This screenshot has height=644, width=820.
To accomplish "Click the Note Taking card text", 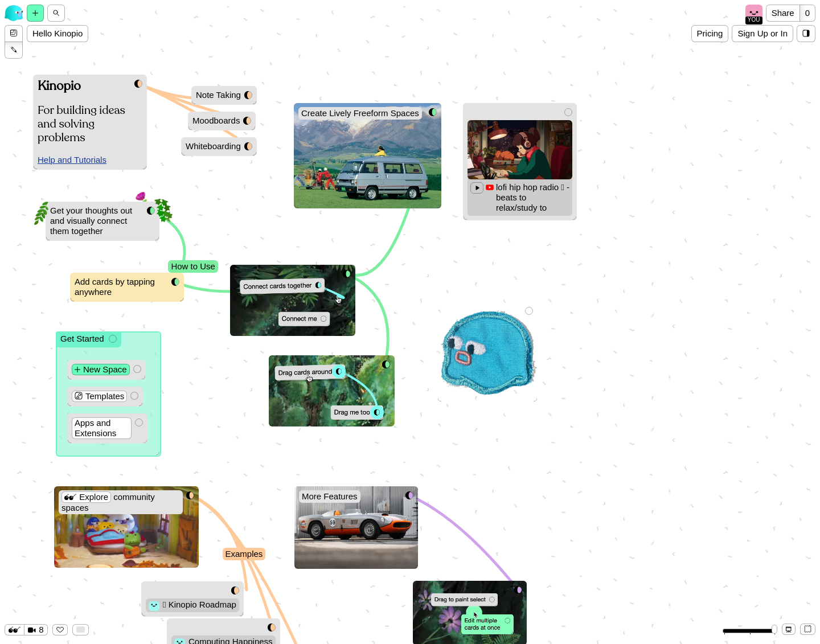I will point(218,95).
